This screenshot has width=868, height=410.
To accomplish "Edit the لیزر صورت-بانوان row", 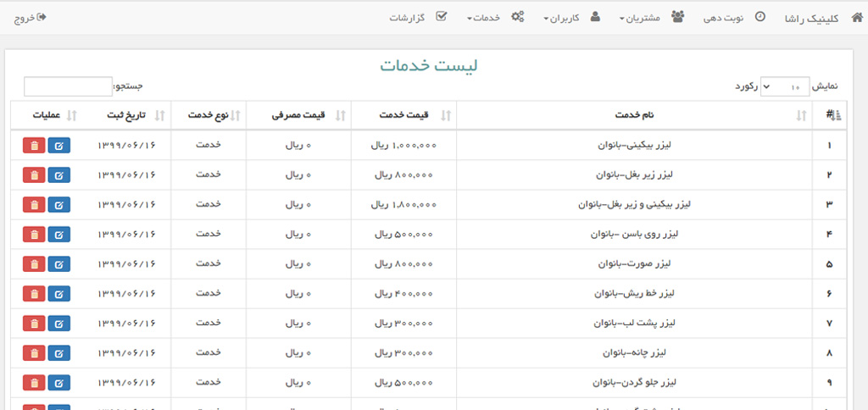I will [59, 264].
